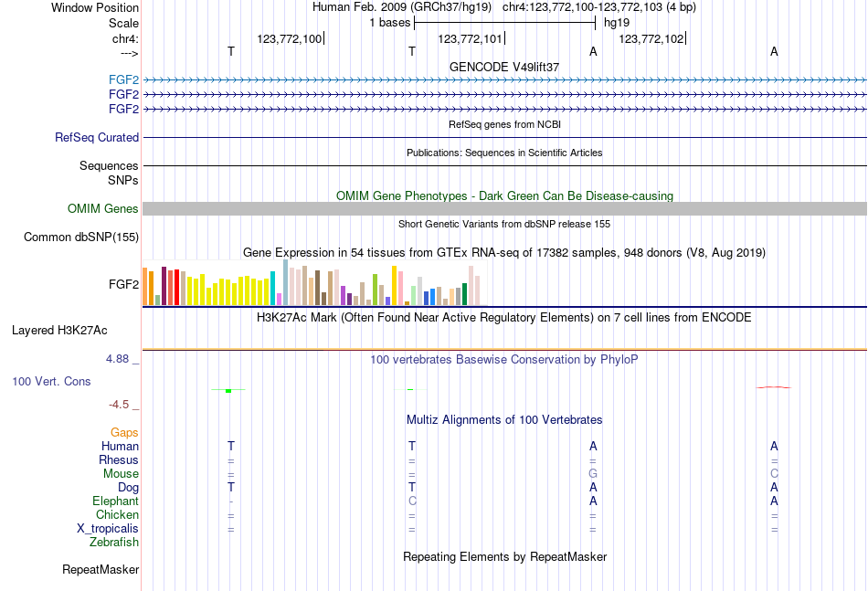Click the 100 Vert. Cons label
The height and width of the screenshot is (591, 868).
coord(51,381)
